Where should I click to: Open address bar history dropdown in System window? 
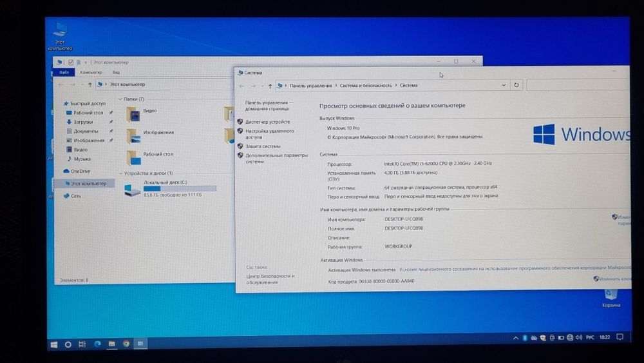[504, 85]
